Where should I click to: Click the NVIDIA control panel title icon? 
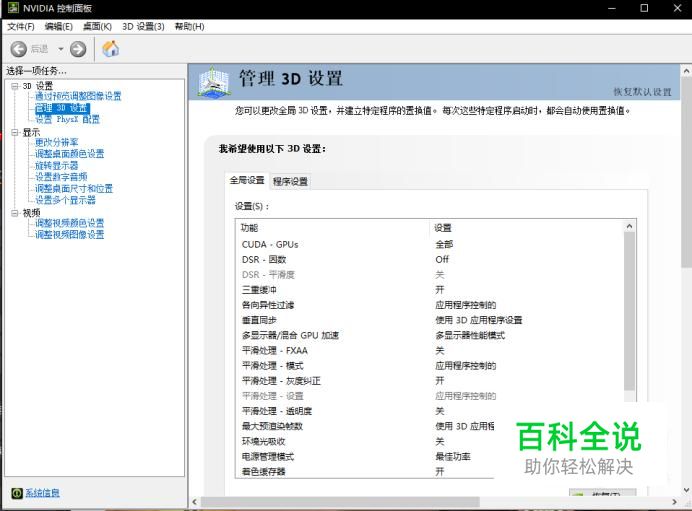tap(12, 8)
